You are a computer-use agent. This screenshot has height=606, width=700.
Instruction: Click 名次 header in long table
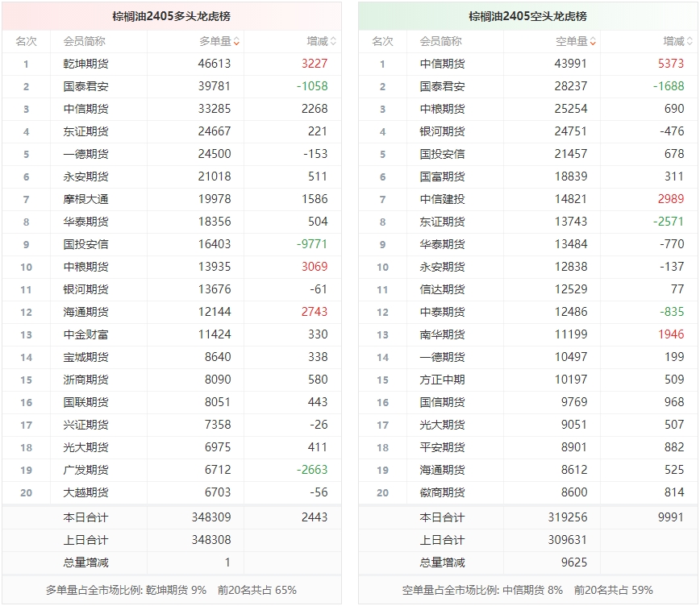coord(26,41)
